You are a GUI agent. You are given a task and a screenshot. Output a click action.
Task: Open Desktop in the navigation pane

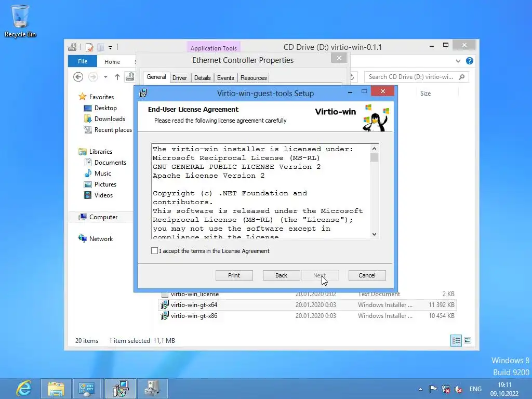coord(105,108)
